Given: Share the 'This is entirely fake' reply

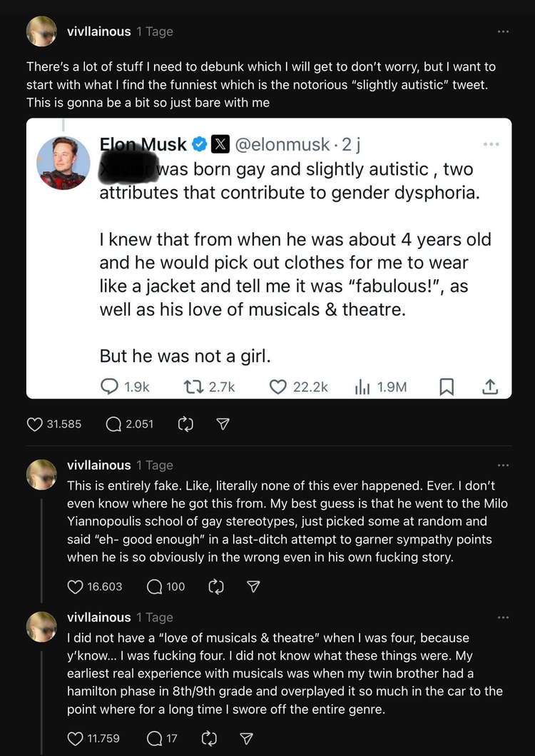Looking at the screenshot, I should pyautogui.click(x=253, y=587).
